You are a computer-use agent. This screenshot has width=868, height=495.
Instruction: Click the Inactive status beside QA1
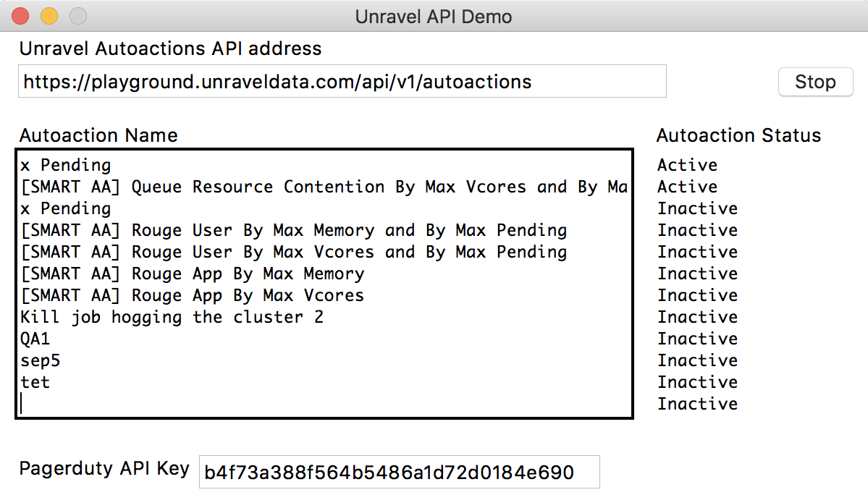[697, 339]
